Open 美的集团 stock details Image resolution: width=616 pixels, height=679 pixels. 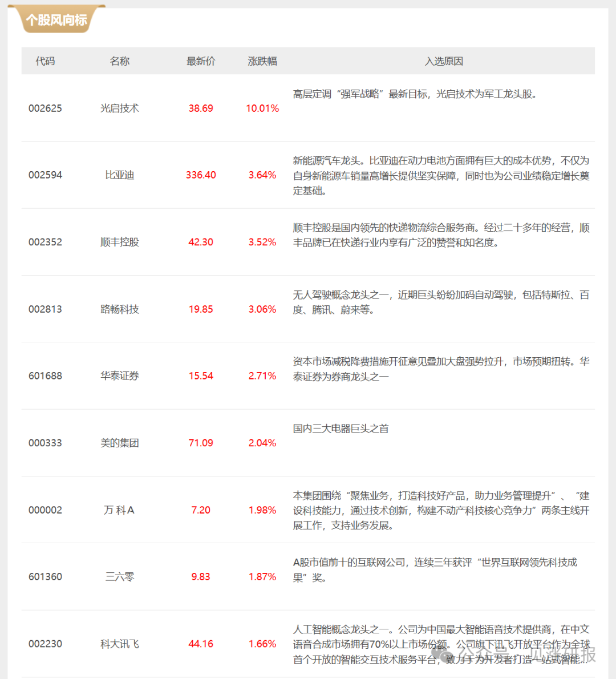119,443
